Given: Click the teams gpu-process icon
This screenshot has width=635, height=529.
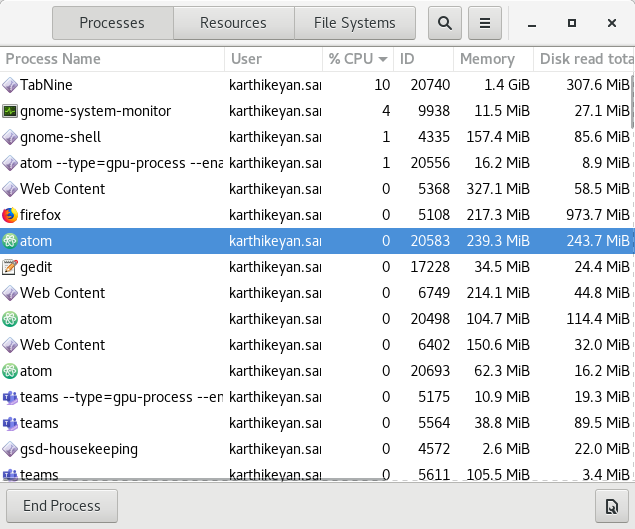Looking at the screenshot, I should [10, 397].
